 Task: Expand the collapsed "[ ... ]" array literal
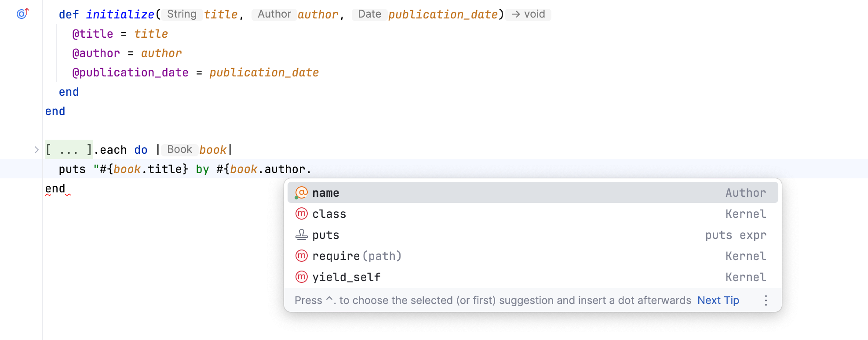[x=68, y=149]
